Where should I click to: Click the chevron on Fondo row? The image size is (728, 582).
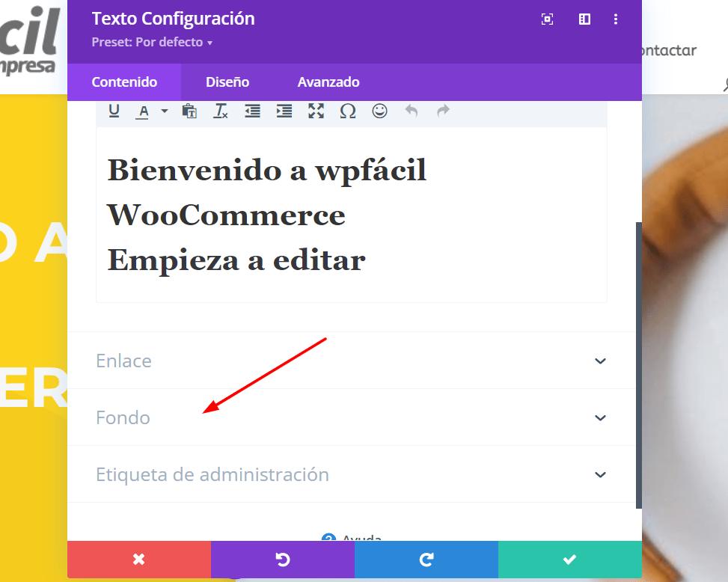(x=600, y=417)
